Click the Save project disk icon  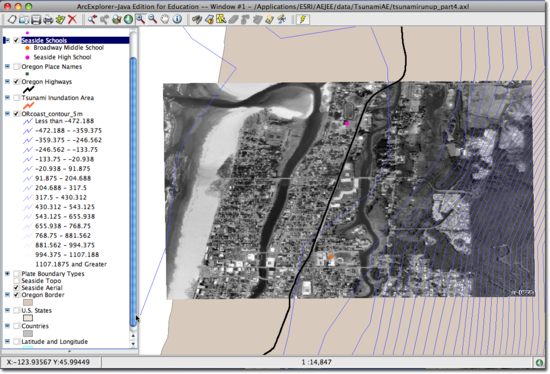(x=36, y=20)
